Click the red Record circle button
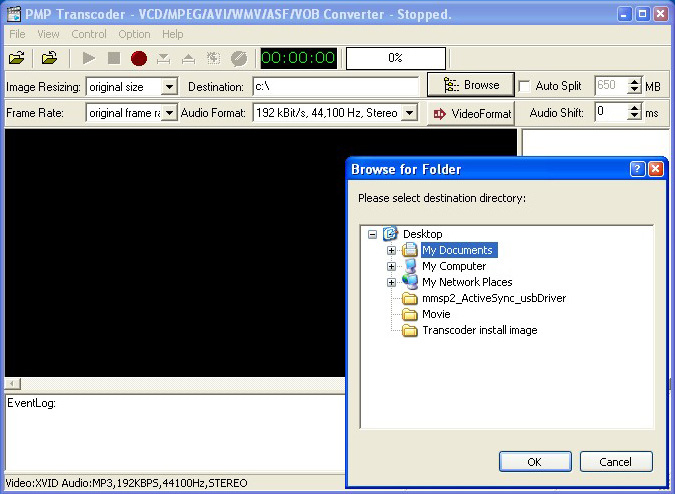Image resolution: width=675 pixels, height=494 pixels. coord(139,58)
